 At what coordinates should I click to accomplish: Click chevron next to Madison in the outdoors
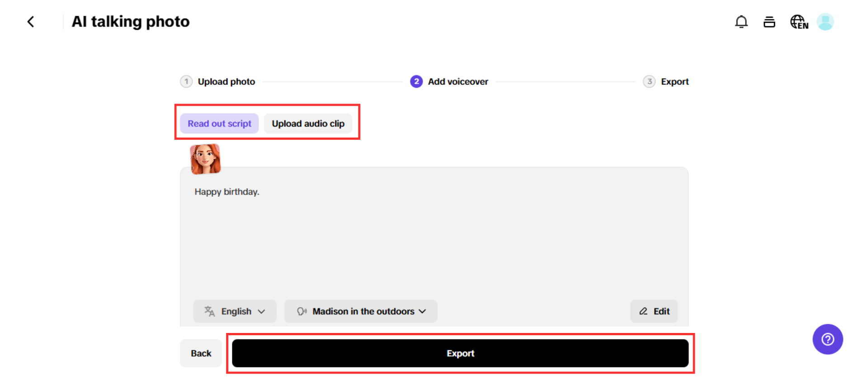pos(423,311)
